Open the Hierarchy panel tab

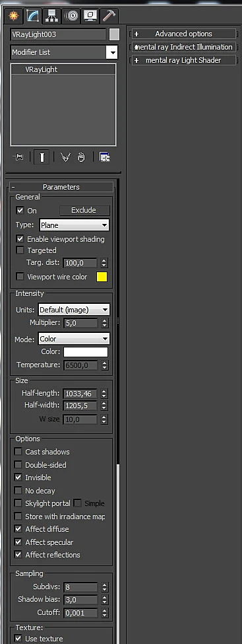coord(51,16)
